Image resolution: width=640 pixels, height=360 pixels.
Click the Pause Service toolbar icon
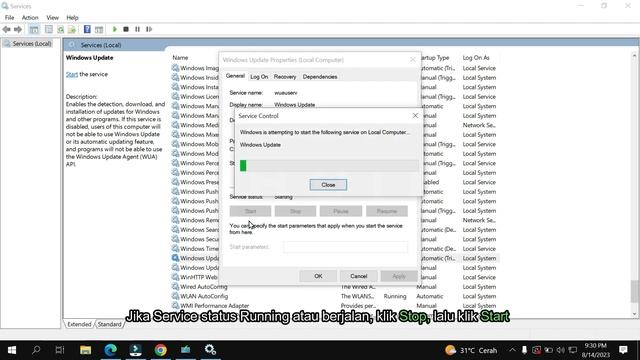click(x=138, y=29)
